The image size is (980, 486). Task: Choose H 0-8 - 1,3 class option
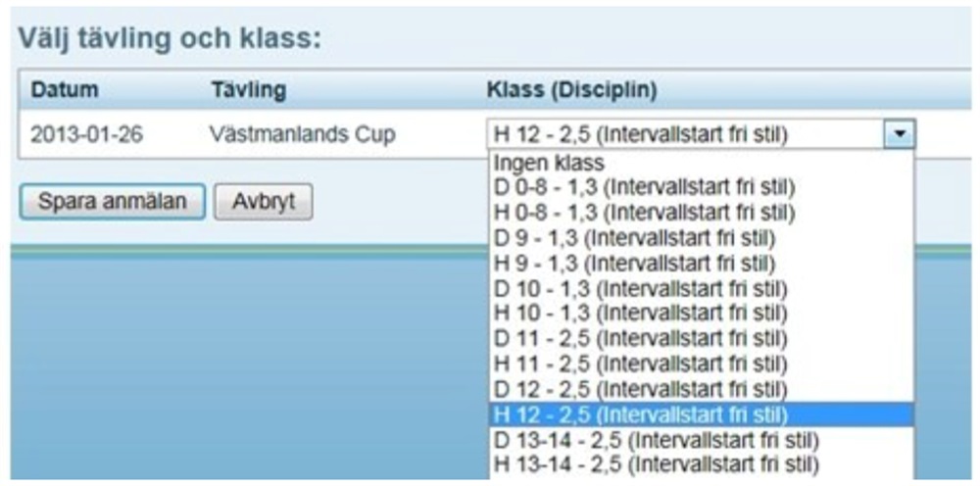pos(702,213)
